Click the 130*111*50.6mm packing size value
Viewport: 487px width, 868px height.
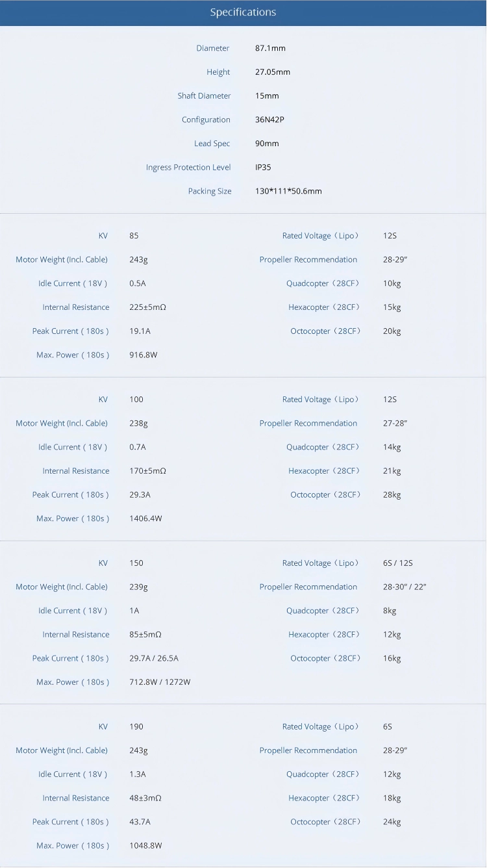click(x=288, y=191)
